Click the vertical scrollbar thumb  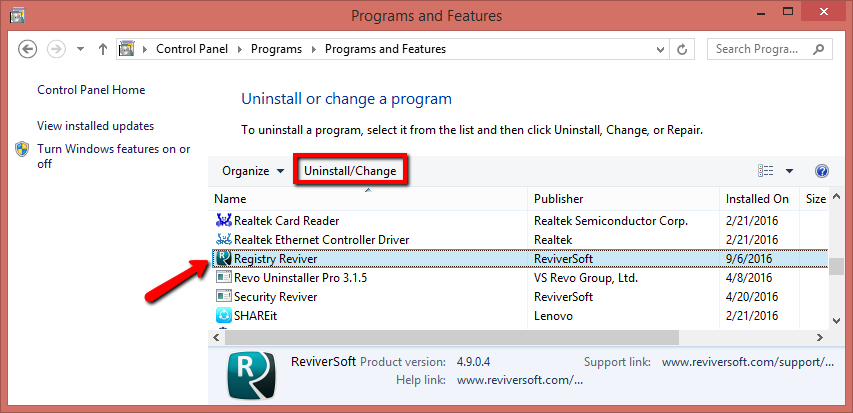(836, 265)
